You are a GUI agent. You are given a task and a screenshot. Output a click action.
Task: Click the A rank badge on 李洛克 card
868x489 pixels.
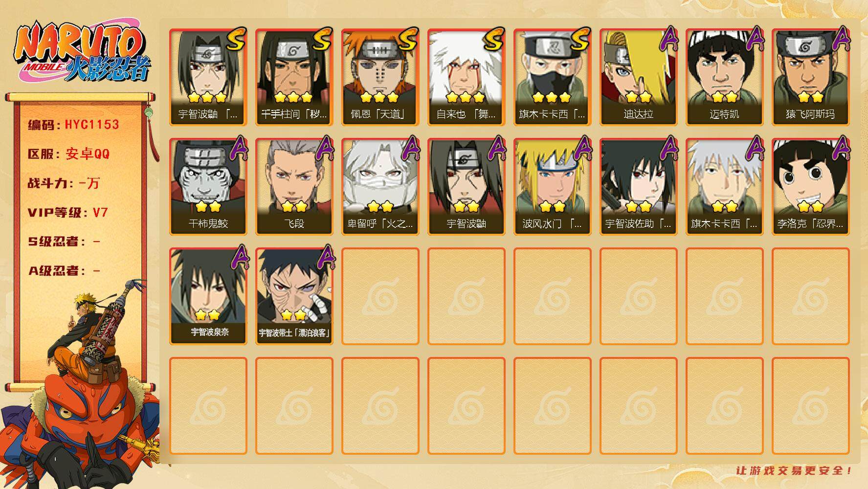(x=840, y=148)
